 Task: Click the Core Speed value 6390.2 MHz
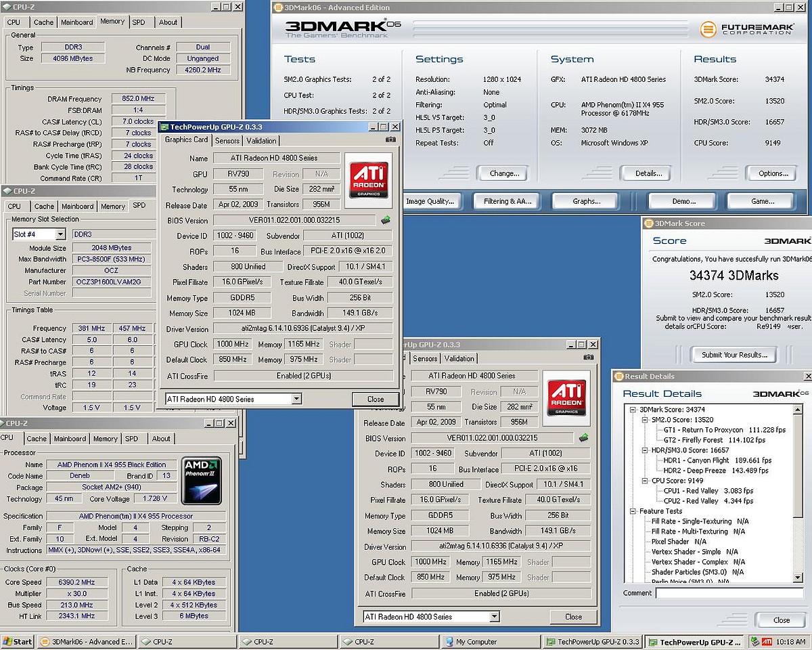coord(78,582)
